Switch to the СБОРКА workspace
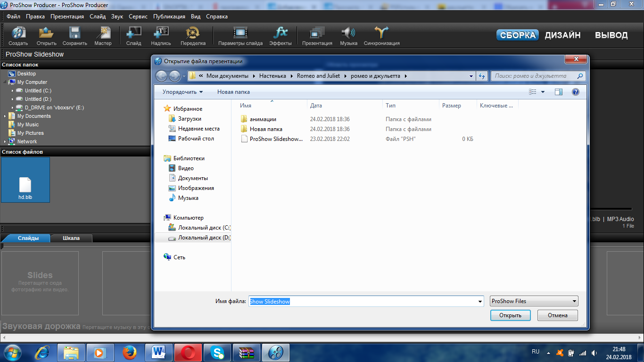 518,35
